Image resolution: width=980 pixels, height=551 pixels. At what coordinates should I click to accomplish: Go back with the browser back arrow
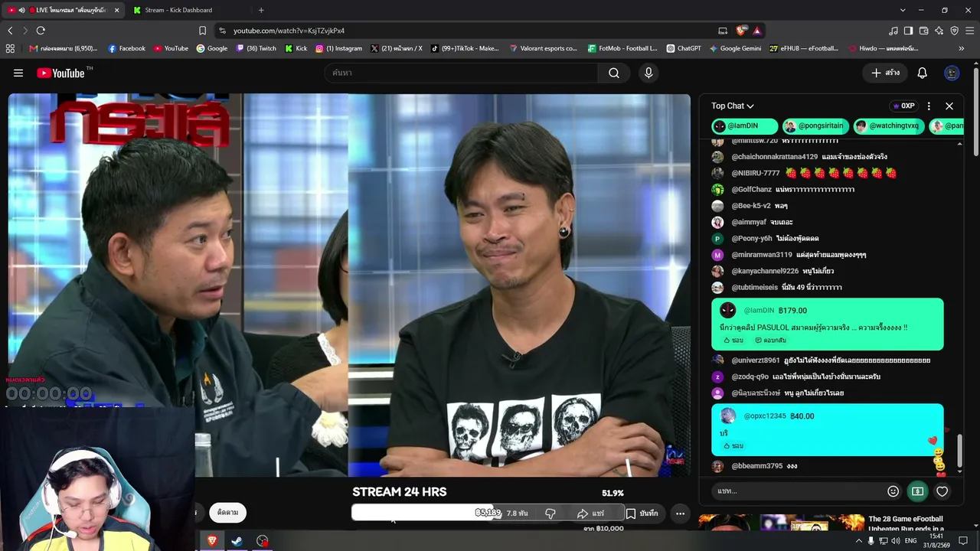point(10,31)
